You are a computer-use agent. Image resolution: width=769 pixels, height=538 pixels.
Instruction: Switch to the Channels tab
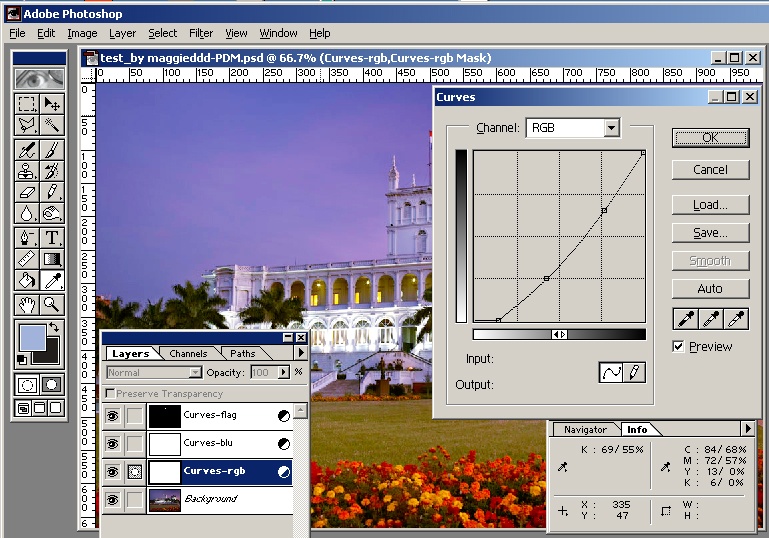pyautogui.click(x=188, y=354)
